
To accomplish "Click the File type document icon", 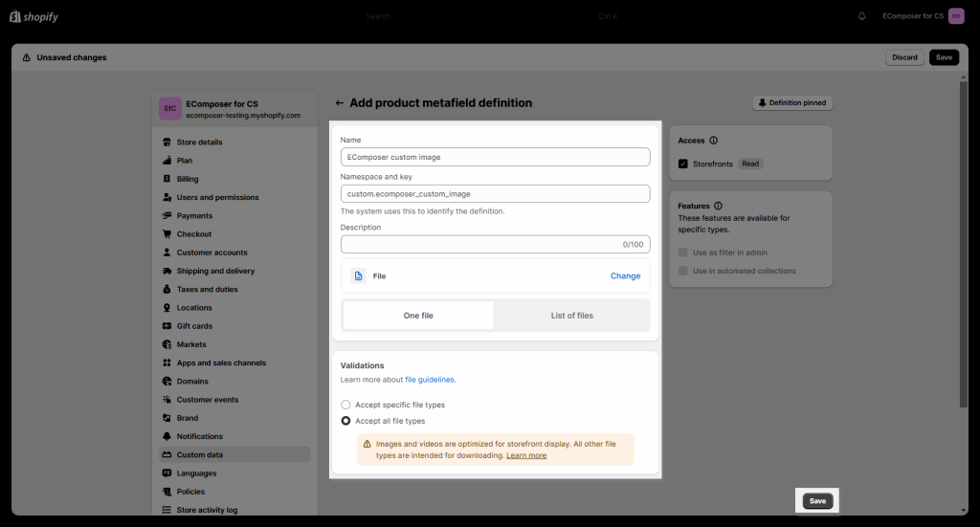I will click(x=358, y=276).
